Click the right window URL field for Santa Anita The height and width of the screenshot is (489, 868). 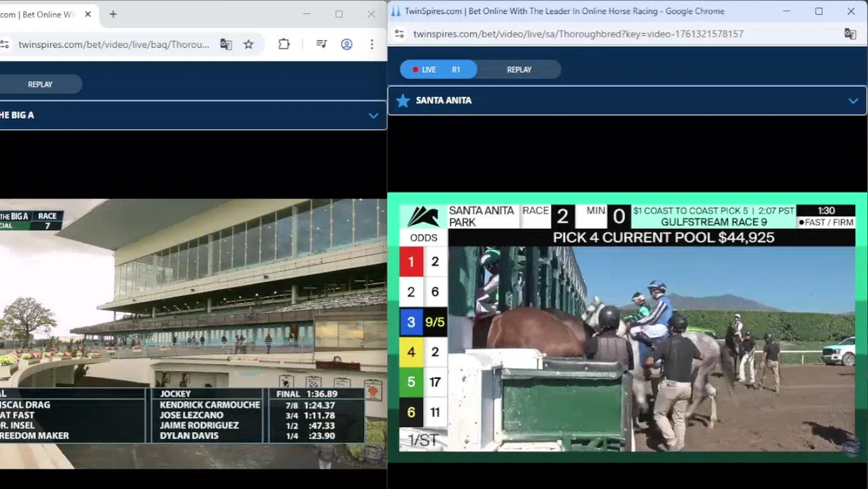(x=578, y=34)
